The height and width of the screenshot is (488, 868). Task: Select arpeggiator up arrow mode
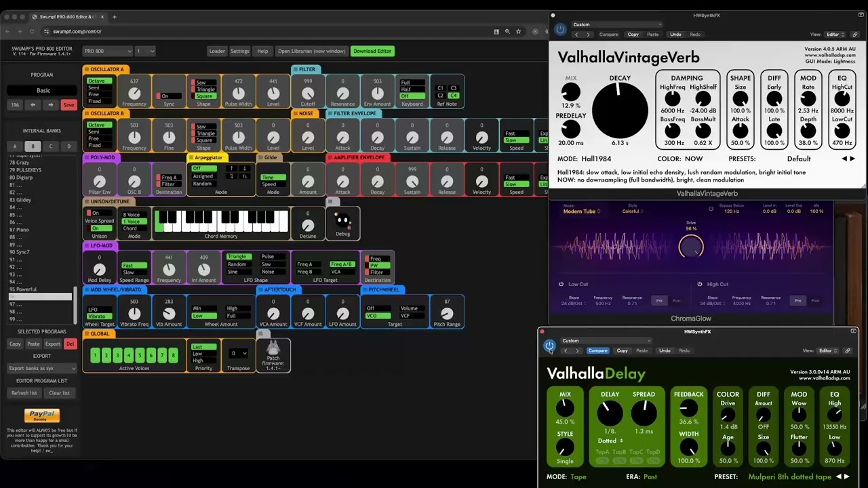click(x=231, y=168)
